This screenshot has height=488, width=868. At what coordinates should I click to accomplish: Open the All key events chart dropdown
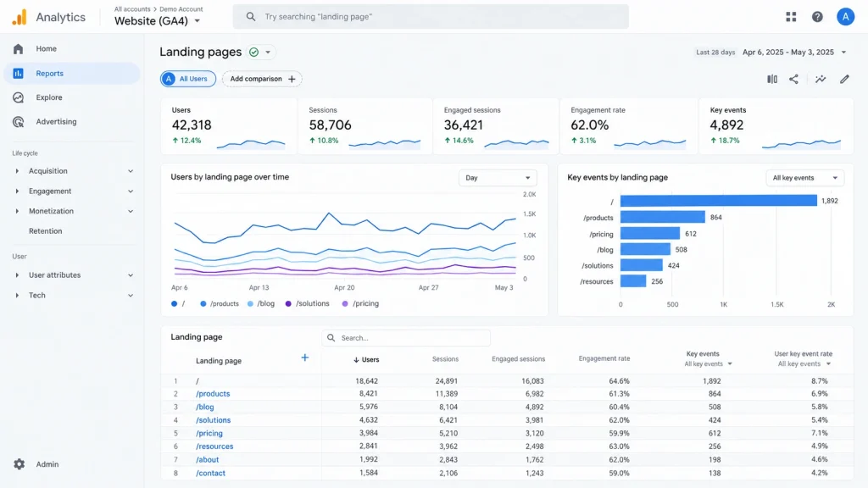(805, 178)
